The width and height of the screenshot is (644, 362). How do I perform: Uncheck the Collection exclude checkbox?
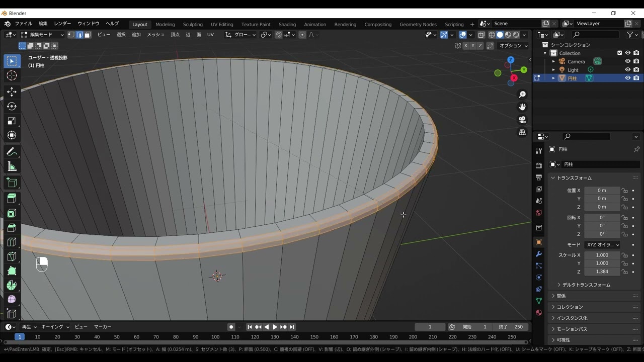[x=620, y=53]
